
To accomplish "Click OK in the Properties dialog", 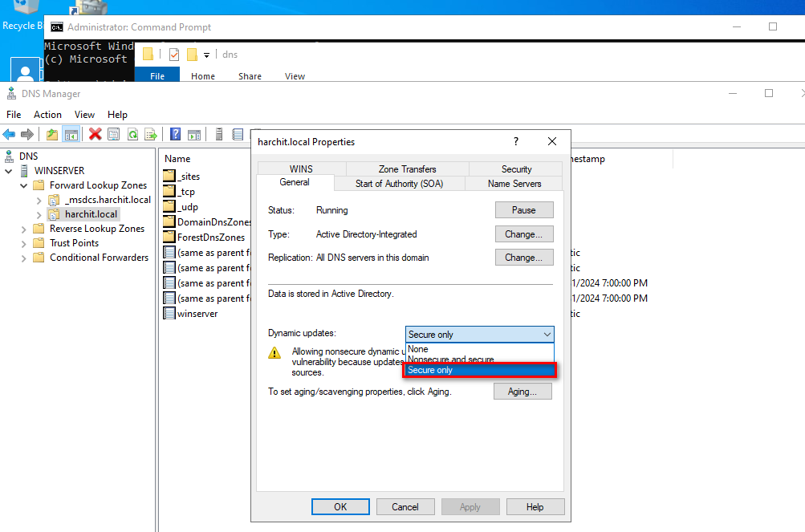I will pos(340,507).
